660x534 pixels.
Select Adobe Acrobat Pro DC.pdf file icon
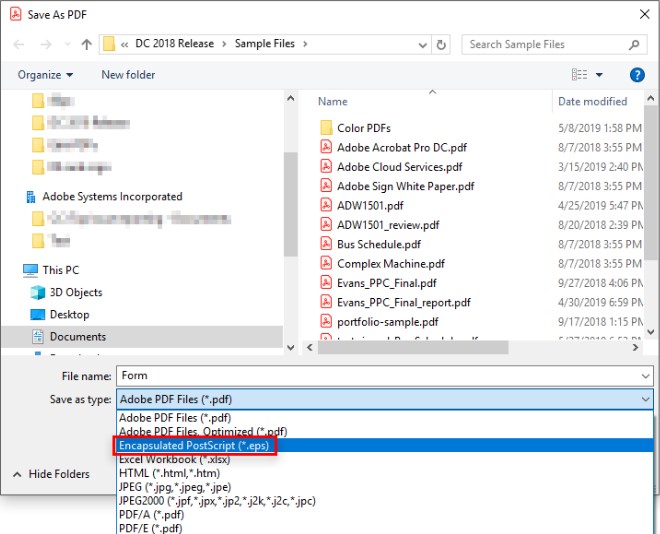tap(326, 147)
